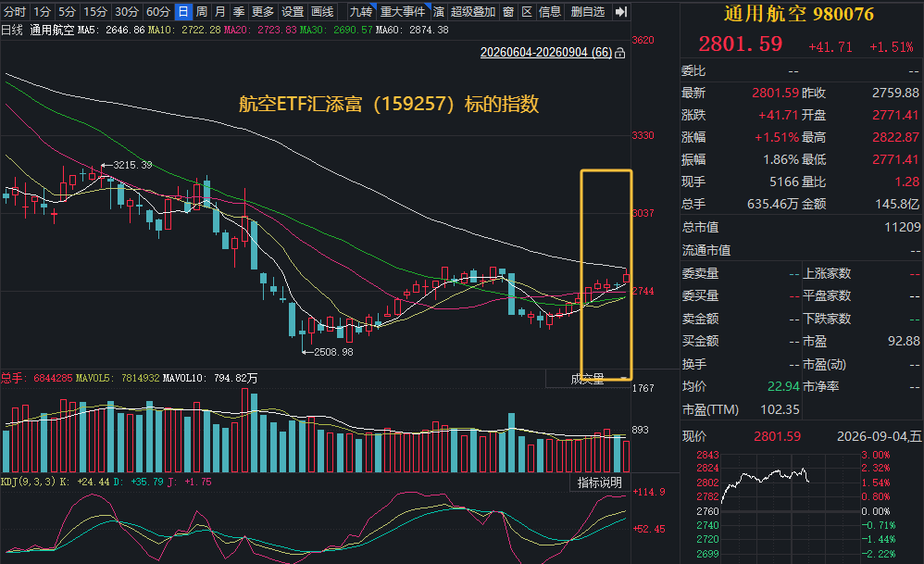Click the current price 2801.59 headline
This screenshot has height=564, width=924.
click(x=740, y=44)
